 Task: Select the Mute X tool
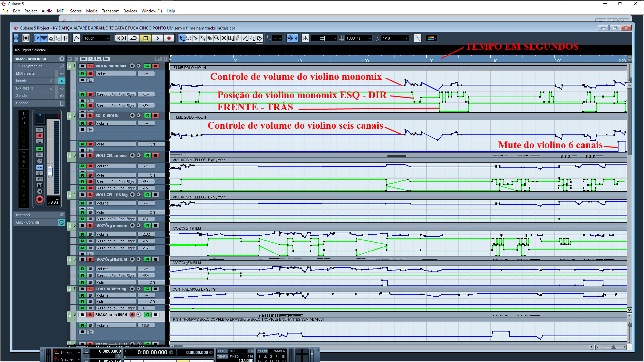pos(224,38)
